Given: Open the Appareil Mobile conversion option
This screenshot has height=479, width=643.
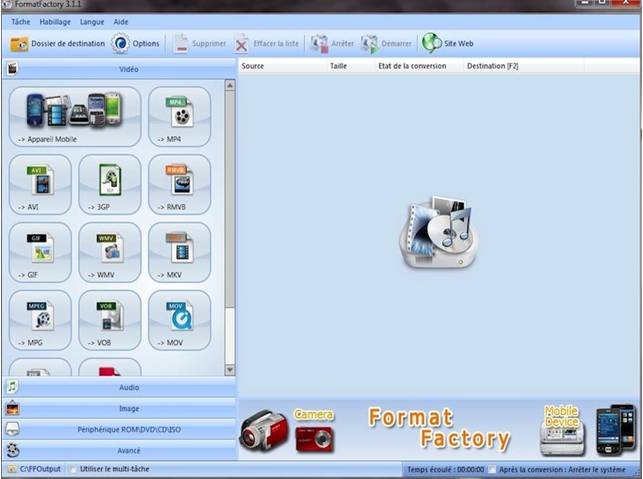Looking at the screenshot, I should pos(74,115).
